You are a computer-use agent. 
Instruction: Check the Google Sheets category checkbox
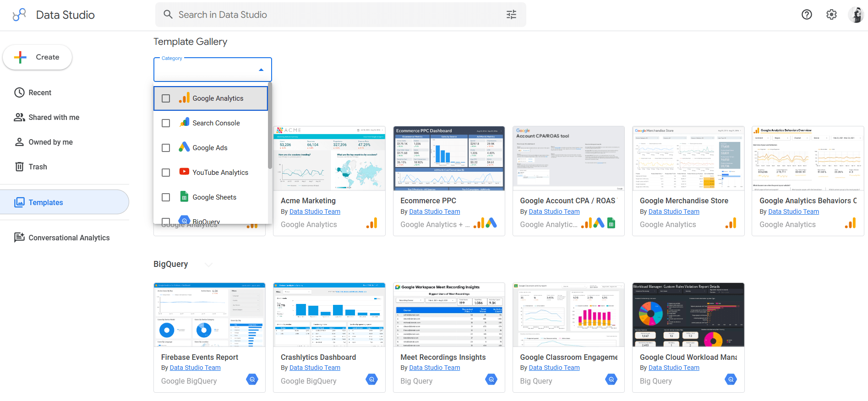[166, 197]
